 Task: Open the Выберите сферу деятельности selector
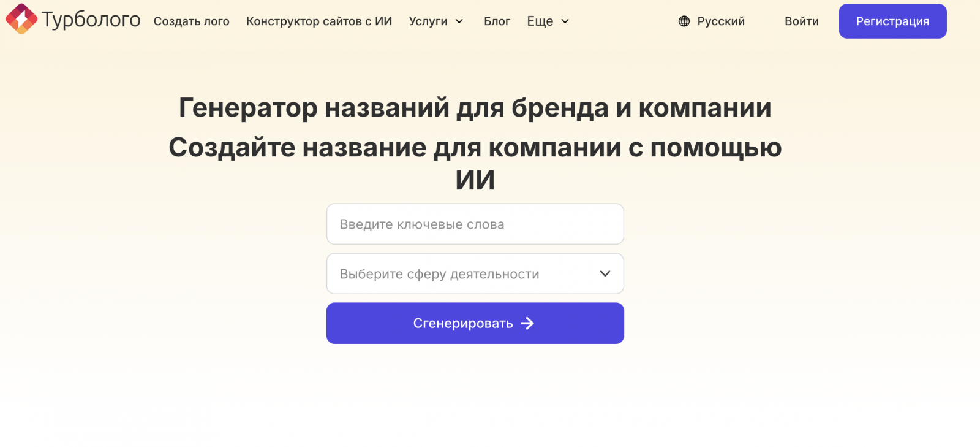475,273
